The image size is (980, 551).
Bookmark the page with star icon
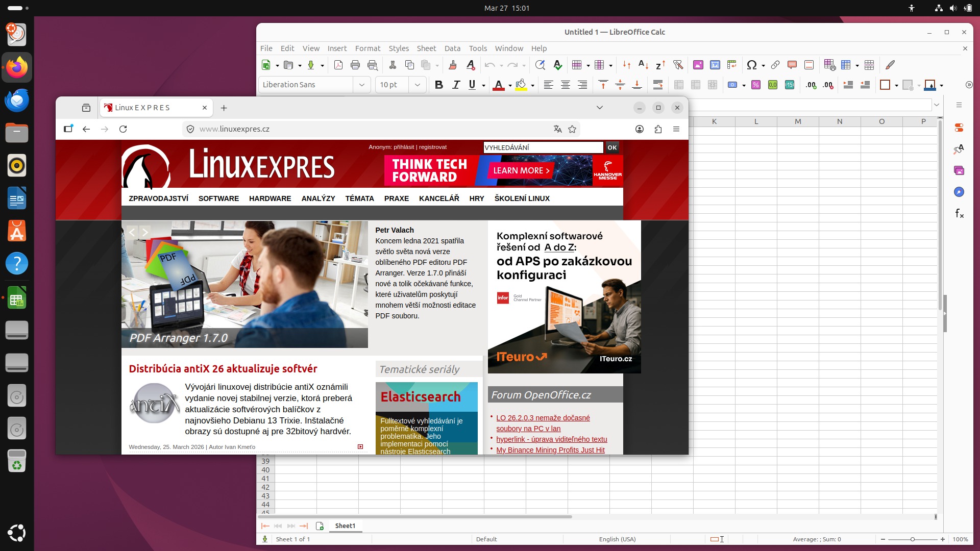pyautogui.click(x=572, y=129)
